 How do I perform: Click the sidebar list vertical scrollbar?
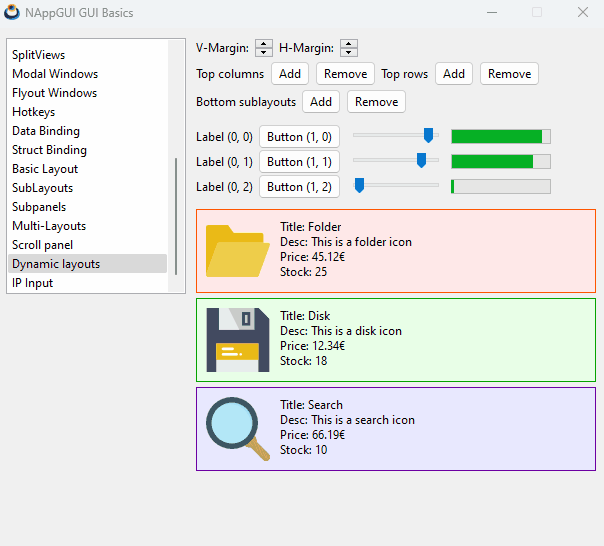177,215
